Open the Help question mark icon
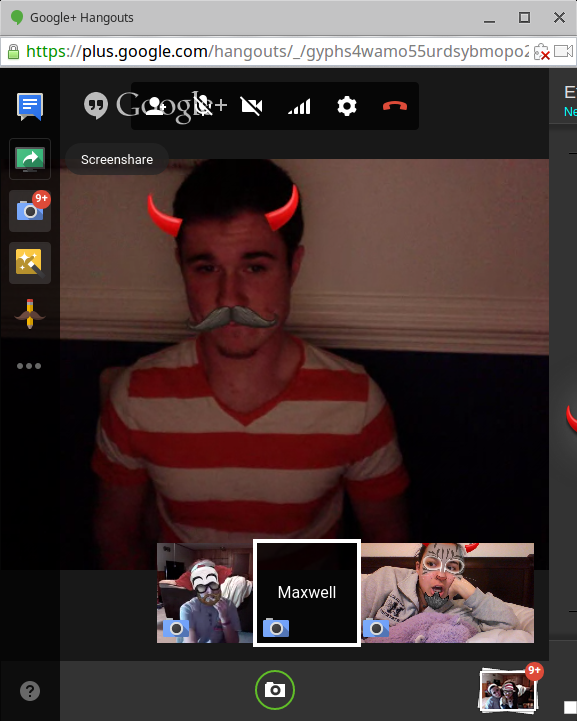 point(30,691)
